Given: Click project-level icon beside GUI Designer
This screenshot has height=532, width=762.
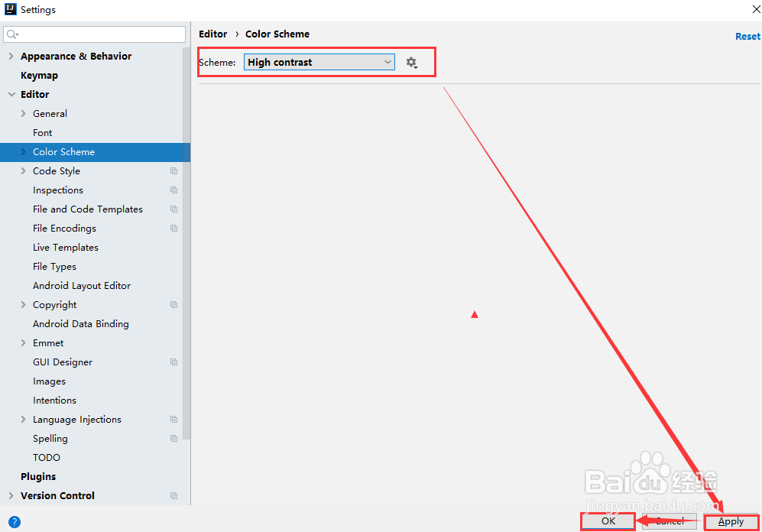Looking at the screenshot, I should 174,362.
